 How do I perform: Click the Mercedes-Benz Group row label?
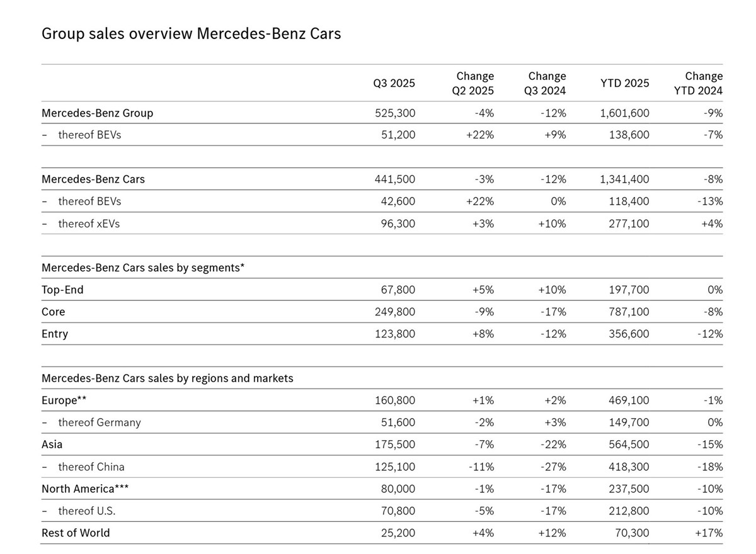tap(97, 113)
